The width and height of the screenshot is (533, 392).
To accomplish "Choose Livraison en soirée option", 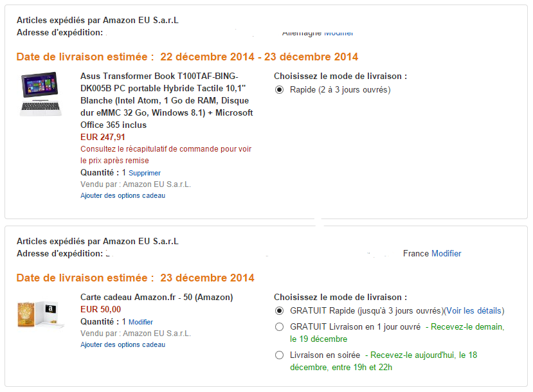I will (280, 355).
